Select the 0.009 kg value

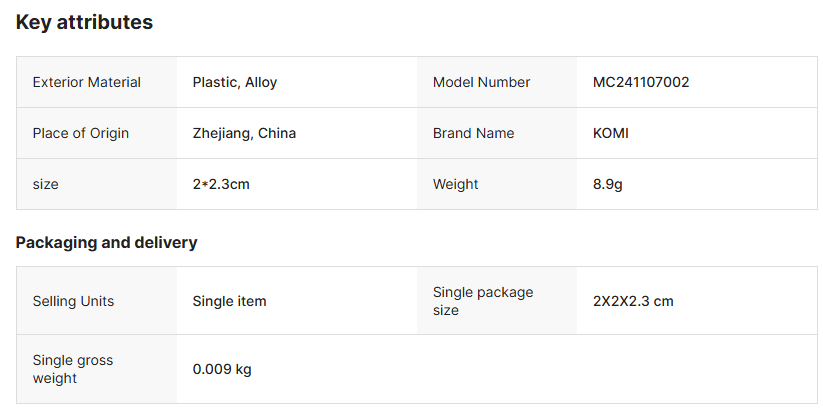coord(222,369)
